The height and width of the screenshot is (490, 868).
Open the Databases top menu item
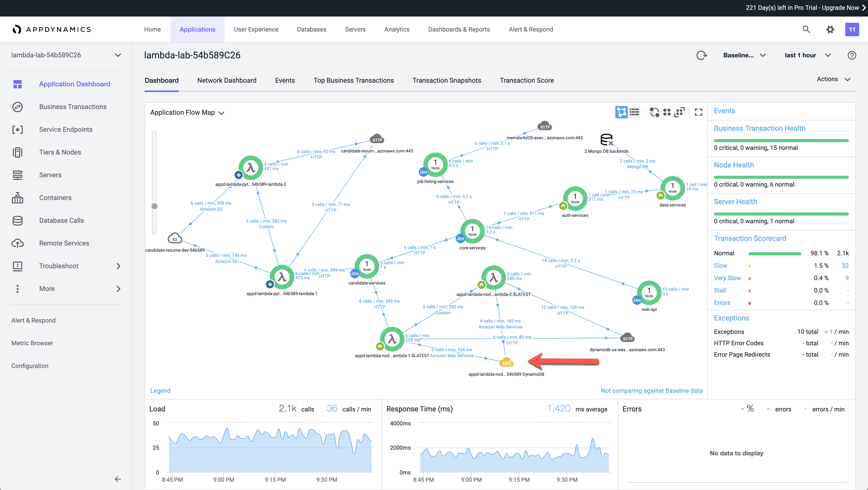pos(311,29)
